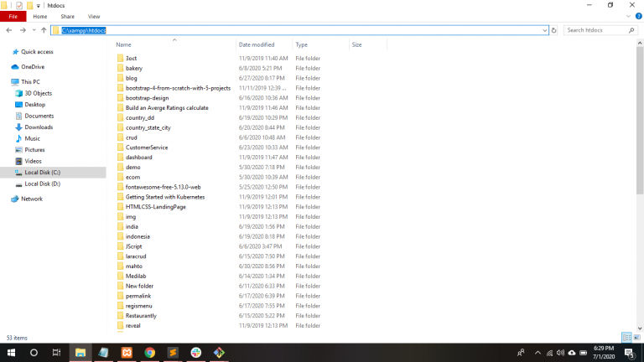Click the Search htdocs input box
The height and width of the screenshot is (362, 644).
point(599,30)
